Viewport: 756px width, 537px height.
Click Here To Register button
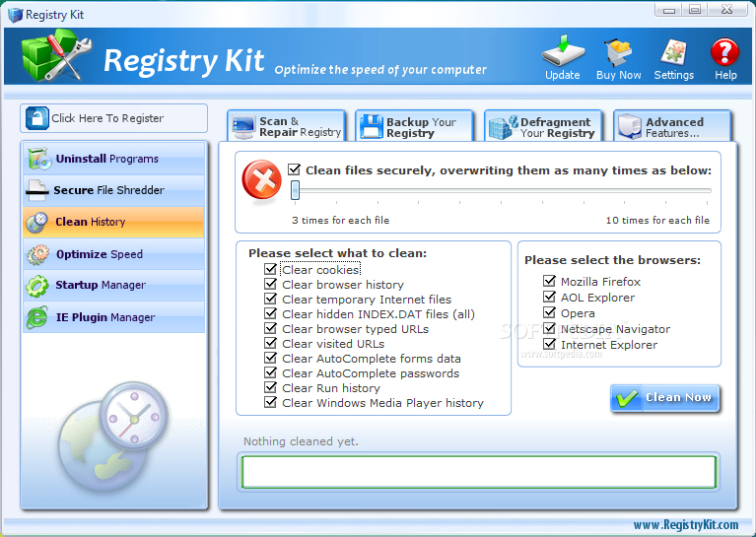[113, 118]
